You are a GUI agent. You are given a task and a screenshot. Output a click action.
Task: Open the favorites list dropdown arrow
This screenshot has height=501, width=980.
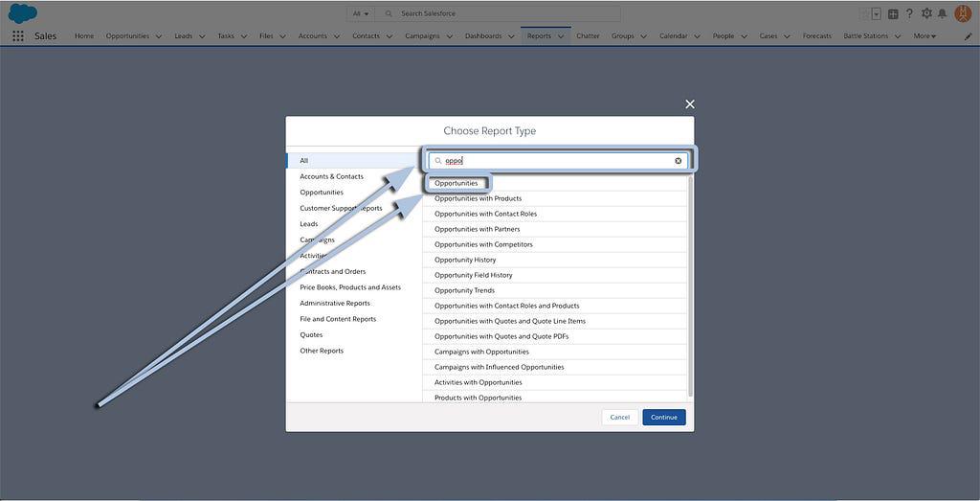pyautogui.click(x=876, y=13)
